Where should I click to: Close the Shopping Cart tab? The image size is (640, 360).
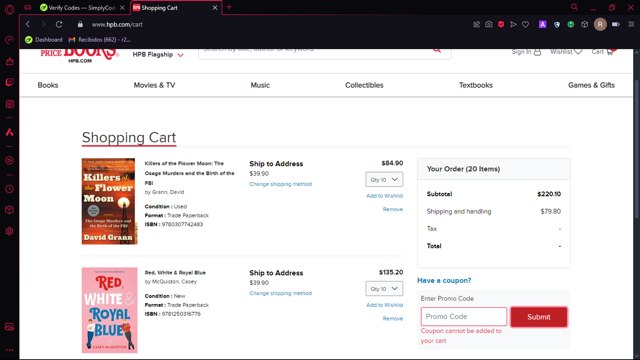[215, 8]
